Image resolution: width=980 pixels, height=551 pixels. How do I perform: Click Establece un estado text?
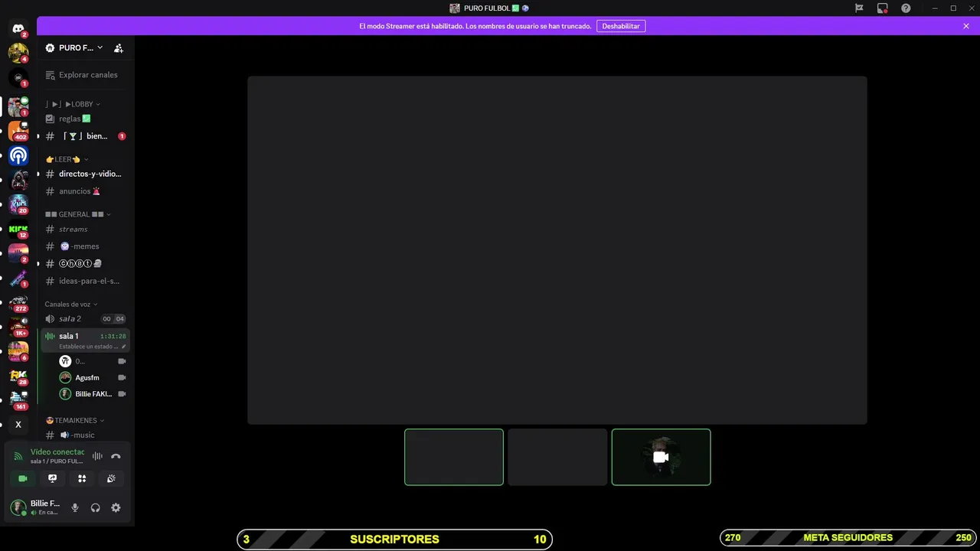tap(88, 347)
